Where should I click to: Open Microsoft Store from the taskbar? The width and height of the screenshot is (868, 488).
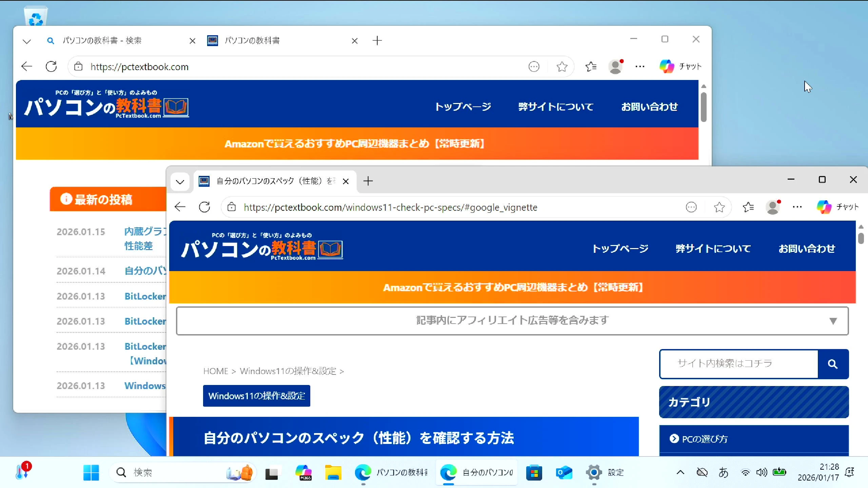pos(534,472)
